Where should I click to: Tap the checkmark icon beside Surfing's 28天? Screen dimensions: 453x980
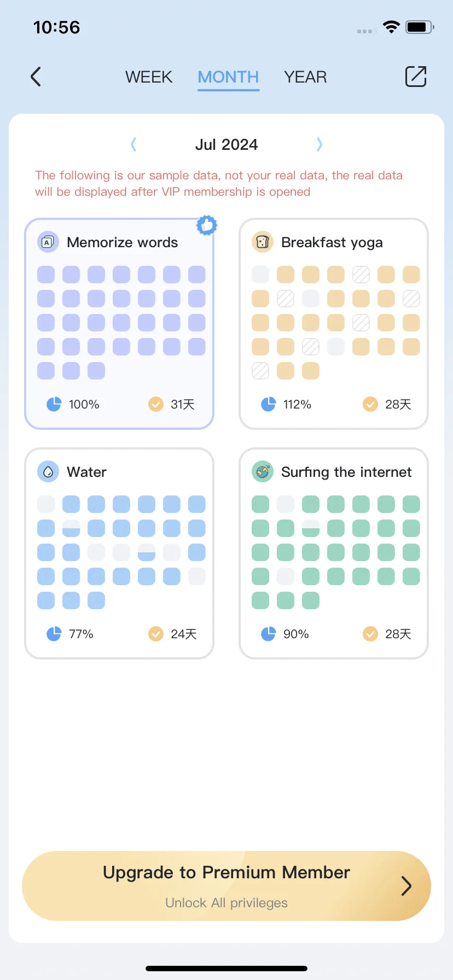(x=370, y=634)
